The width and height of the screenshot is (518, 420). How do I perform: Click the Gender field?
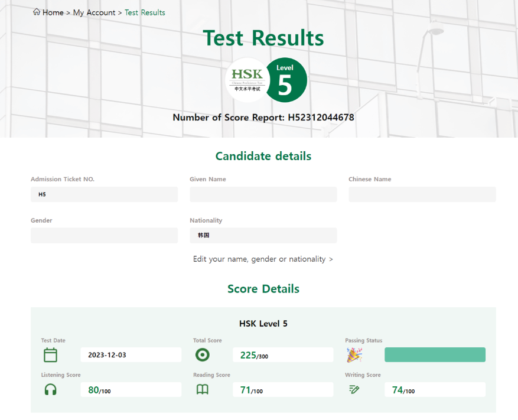104,236
